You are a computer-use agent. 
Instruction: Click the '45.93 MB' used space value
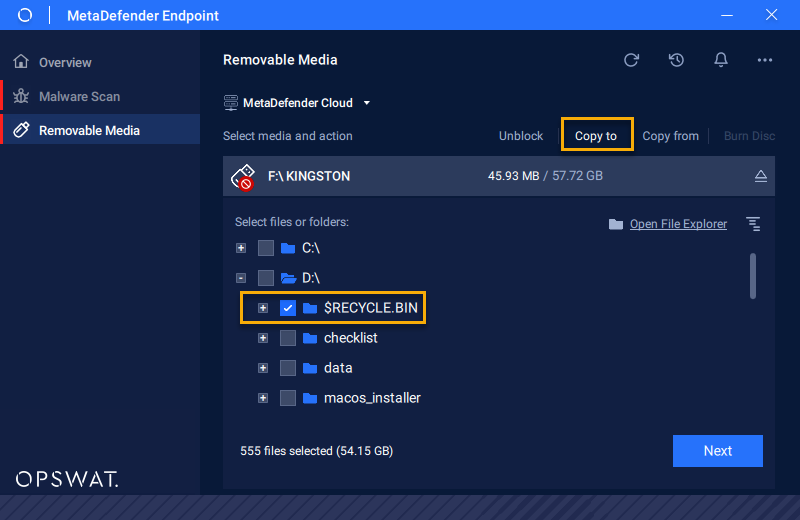click(x=513, y=176)
